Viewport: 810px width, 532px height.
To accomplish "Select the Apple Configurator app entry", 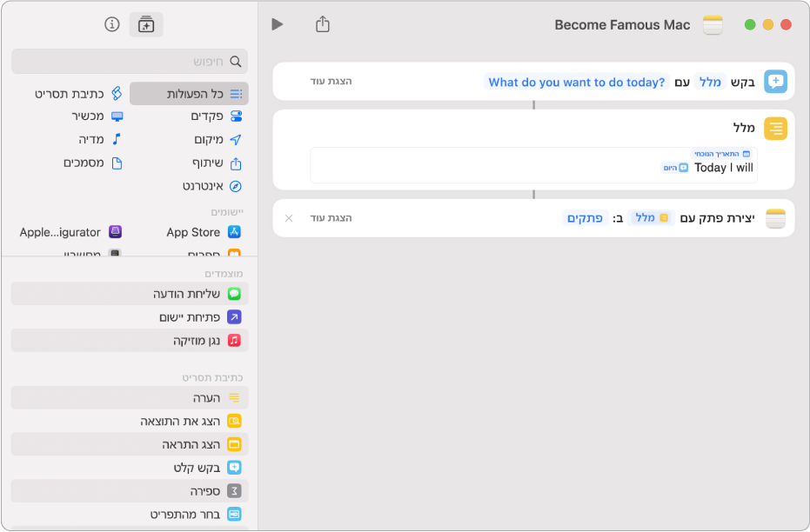I will [x=70, y=232].
